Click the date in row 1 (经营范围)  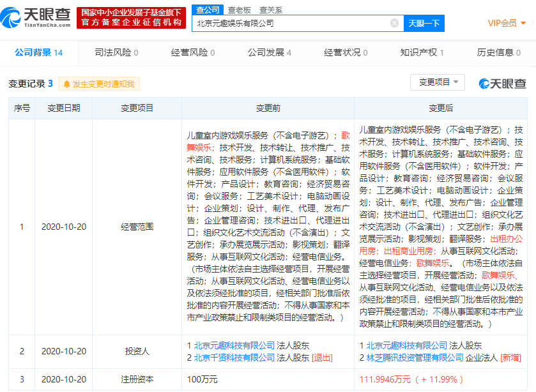click(x=64, y=227)
